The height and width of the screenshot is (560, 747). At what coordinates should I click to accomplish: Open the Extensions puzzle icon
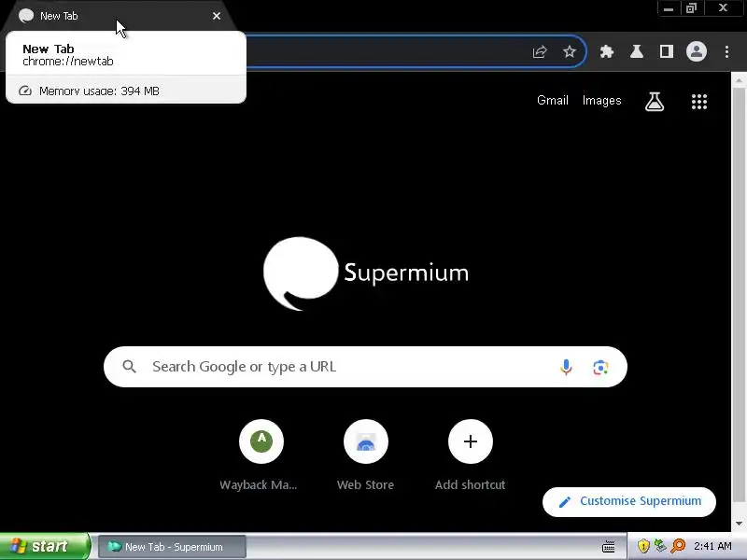(x=606, y=51)
